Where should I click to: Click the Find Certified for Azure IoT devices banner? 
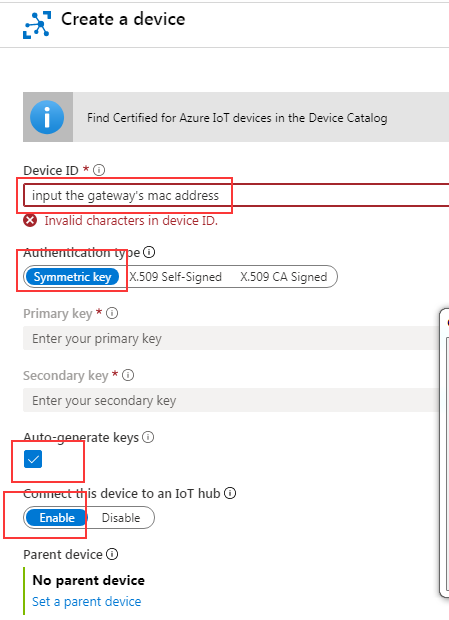point(236,117)
